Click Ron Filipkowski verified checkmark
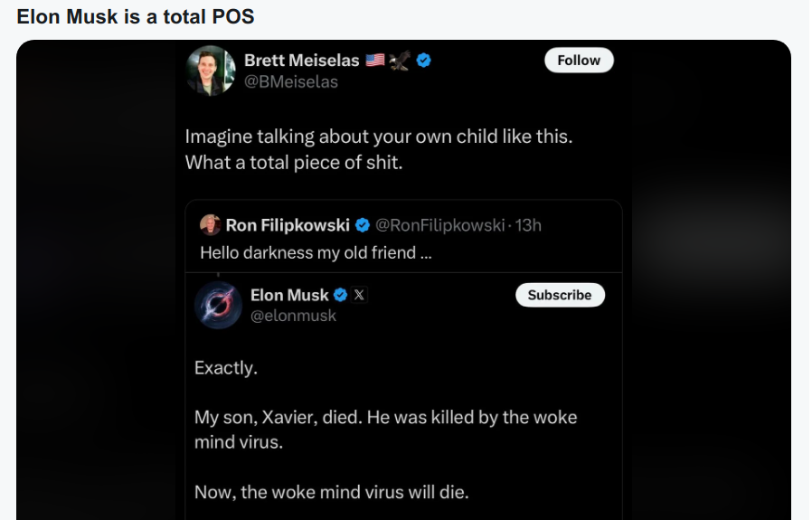Viewport: 812px width, 520px height. click(x=363, y=225)
